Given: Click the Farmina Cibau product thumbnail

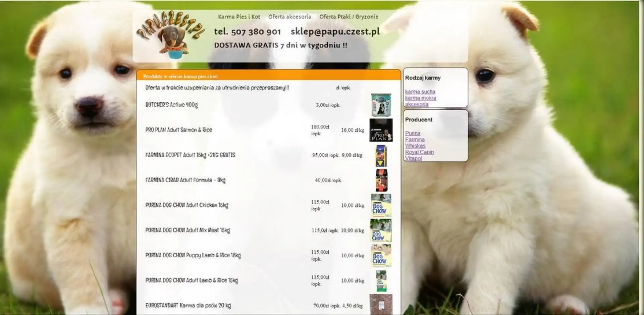Looking at the screenshot, I should [x=381, y=180].
